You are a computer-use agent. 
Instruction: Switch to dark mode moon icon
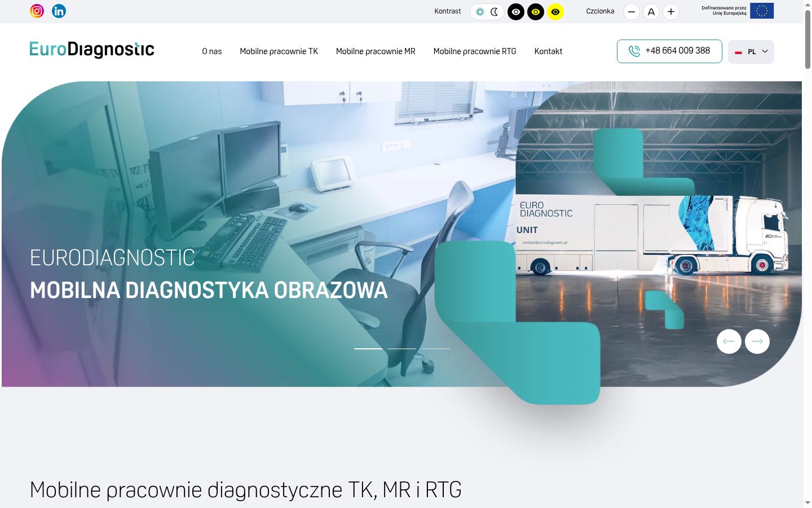[495, 12]
